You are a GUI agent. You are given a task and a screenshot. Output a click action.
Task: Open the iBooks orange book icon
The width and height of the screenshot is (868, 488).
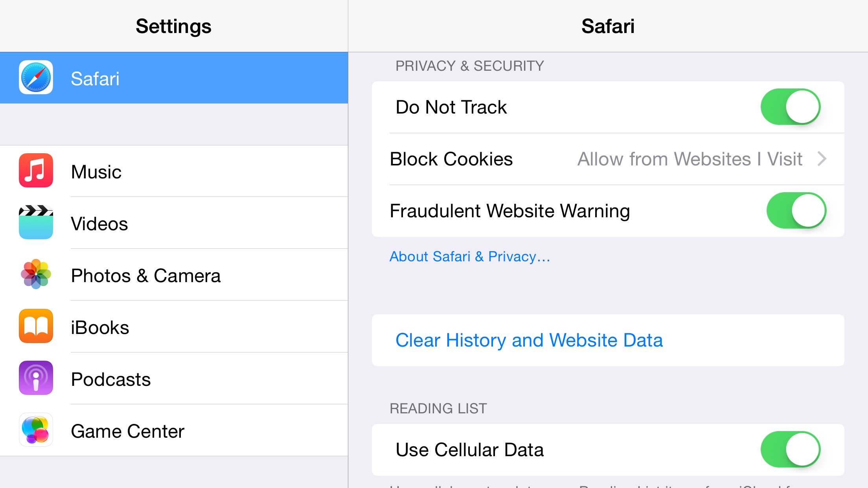[36, 326]
